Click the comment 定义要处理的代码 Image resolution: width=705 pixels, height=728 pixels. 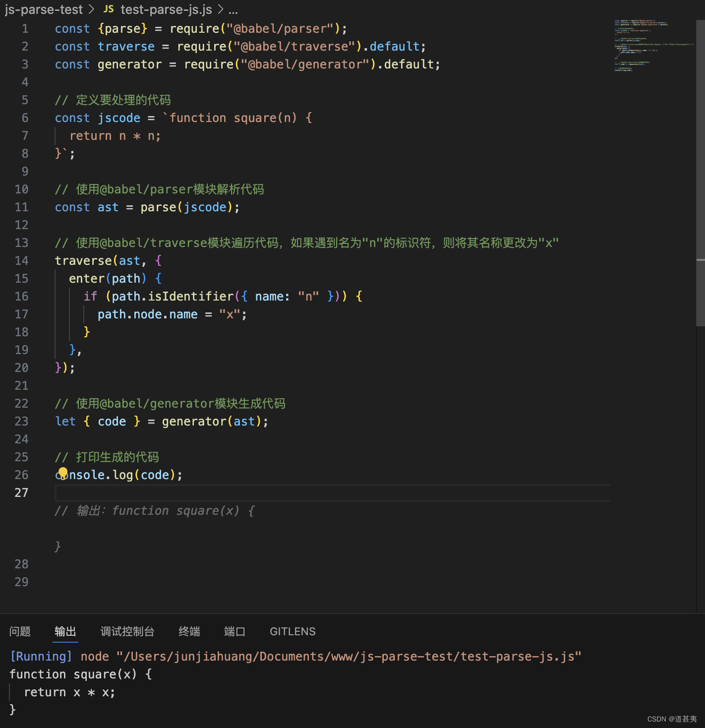(x=113, y=100)
